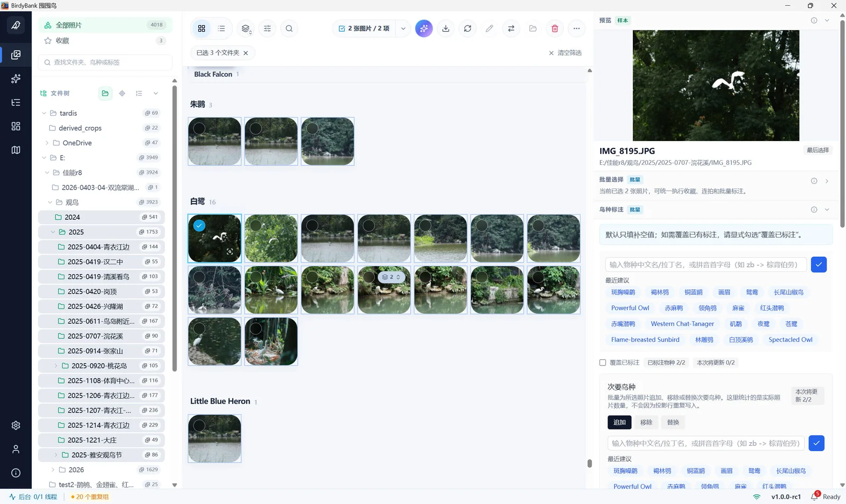This screenshot has height=504, width=846.
Task: Click the 20 个重复组 status link
Action: (x=90, y=497)
